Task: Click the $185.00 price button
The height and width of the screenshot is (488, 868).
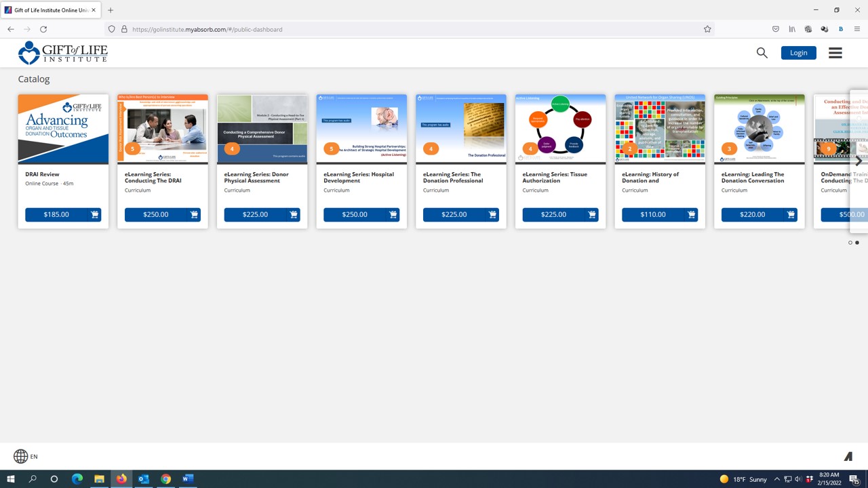Action: tap(56, 215)
